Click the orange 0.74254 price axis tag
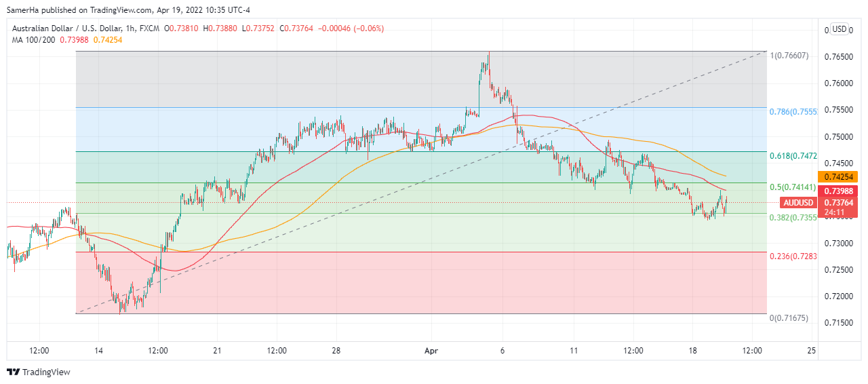 coord(842,176)
